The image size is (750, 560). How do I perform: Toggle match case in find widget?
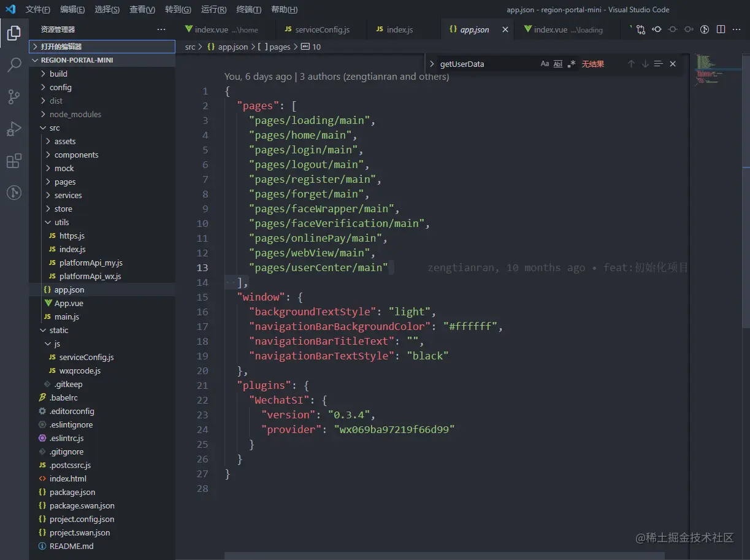coord(545,64)
